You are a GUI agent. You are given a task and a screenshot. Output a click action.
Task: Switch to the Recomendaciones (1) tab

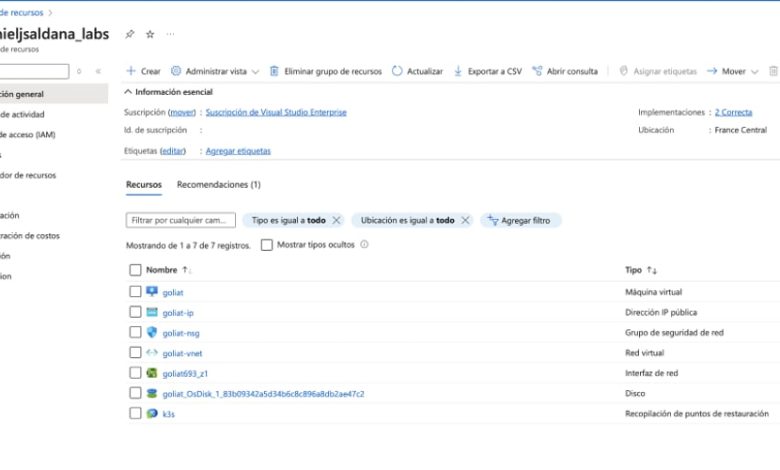pyautogui.click(x=218, y=185)
